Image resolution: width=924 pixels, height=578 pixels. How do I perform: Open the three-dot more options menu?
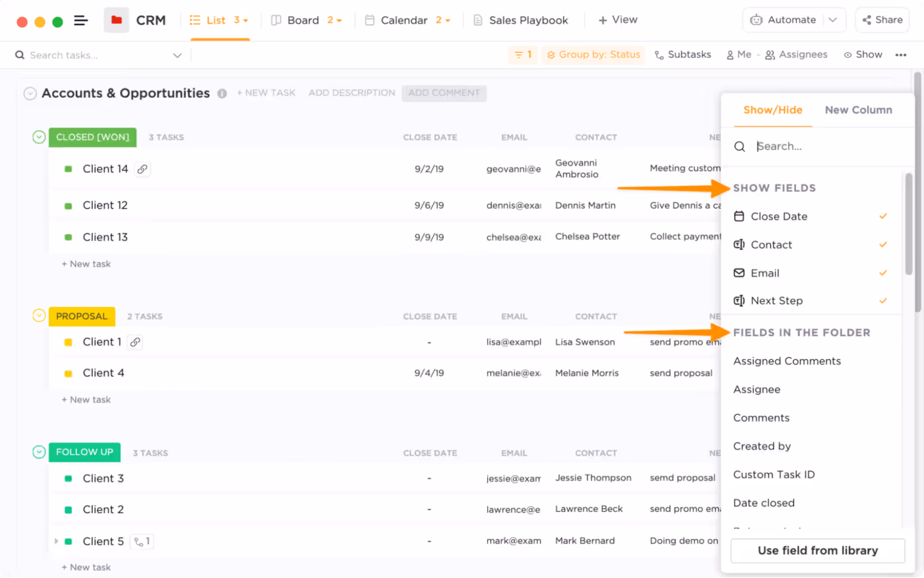(901, 55)
